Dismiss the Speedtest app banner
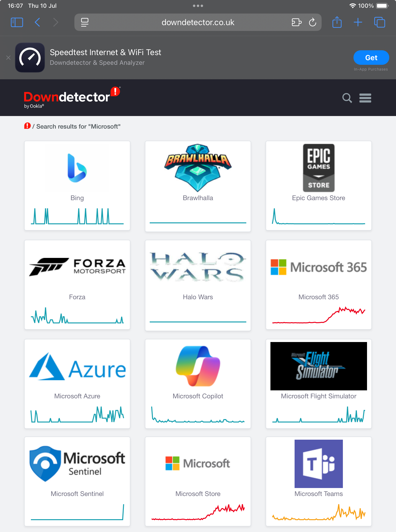The height and width of the screenshot is (532, 396). [x=8, y=58]
